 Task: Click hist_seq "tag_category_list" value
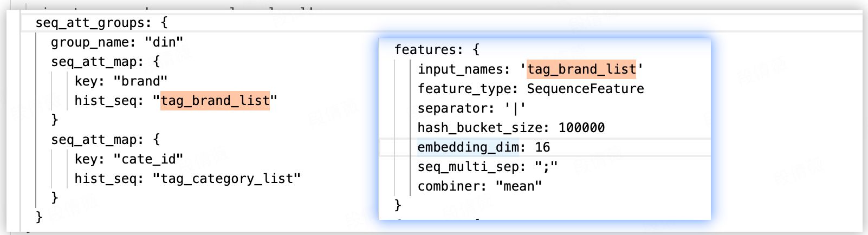coord(226,179)
